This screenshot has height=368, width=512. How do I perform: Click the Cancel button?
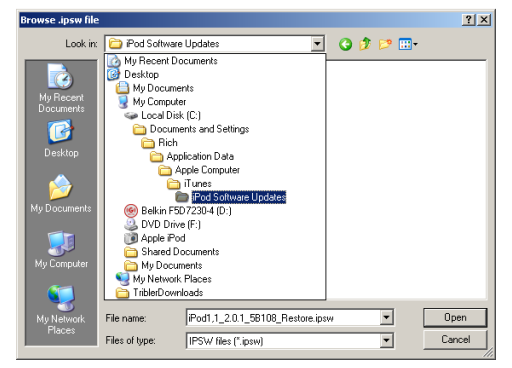pos(455,339)
